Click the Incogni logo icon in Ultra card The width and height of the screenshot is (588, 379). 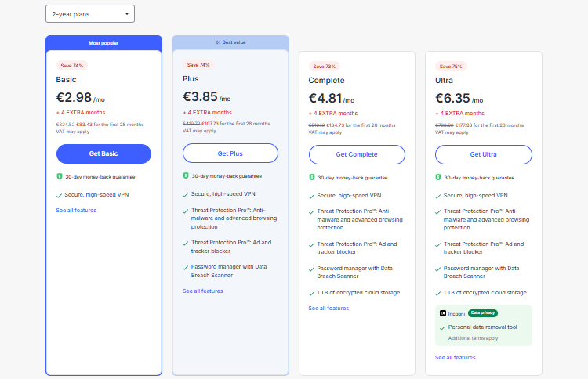[443, 313]
